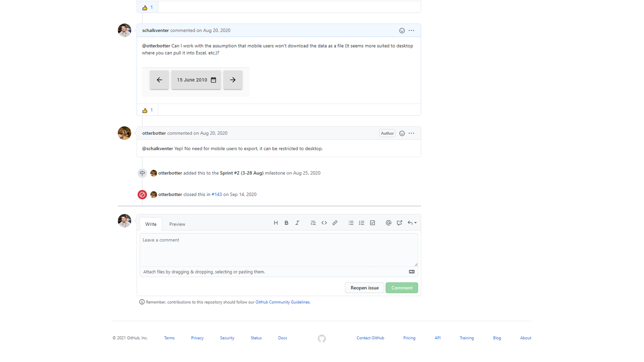Mention a user with the @ icon
This screenshot has width=644, height=362.
pyautogui.click(x=388, y=223)
